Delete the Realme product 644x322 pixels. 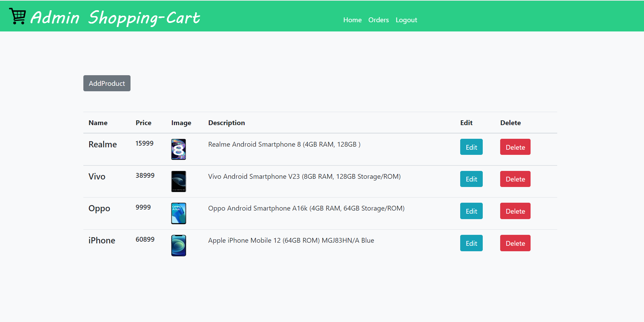tap(515, 147)
